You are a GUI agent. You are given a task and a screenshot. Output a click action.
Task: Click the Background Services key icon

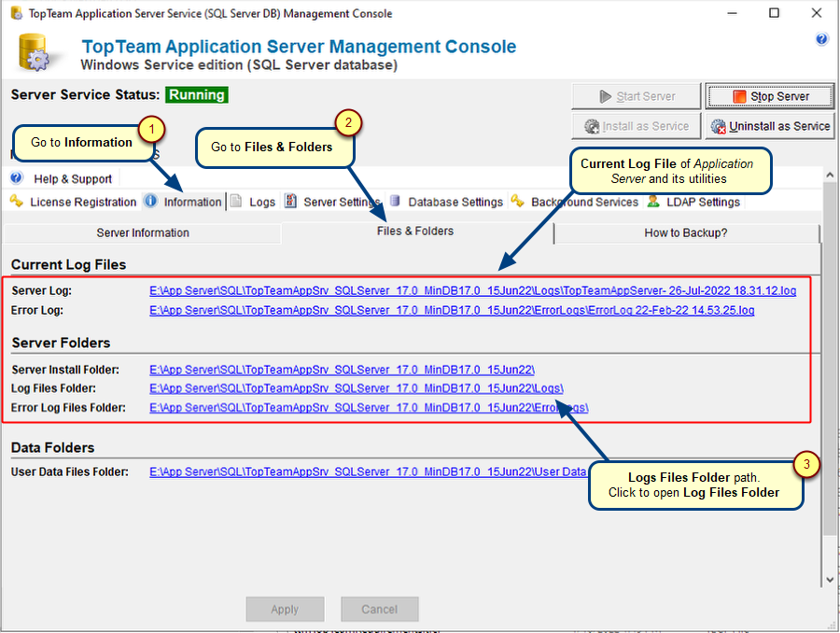(517, 201)
